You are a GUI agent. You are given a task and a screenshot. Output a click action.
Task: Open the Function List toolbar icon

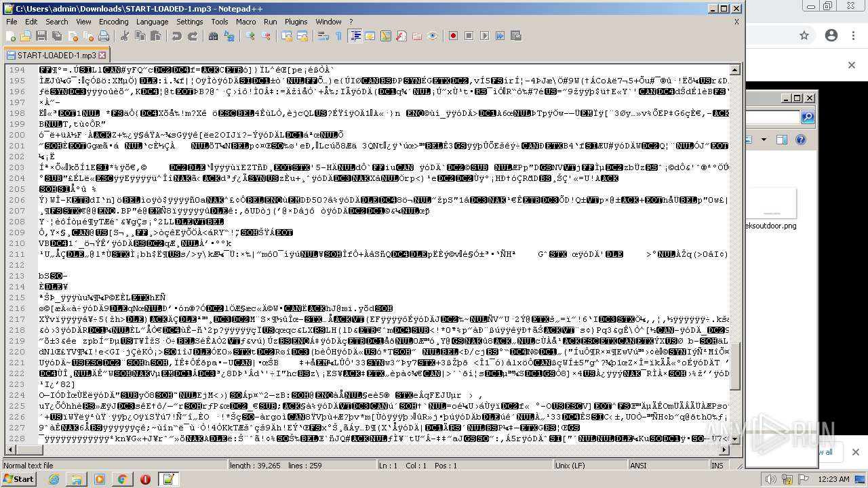[x=401, y=36]
